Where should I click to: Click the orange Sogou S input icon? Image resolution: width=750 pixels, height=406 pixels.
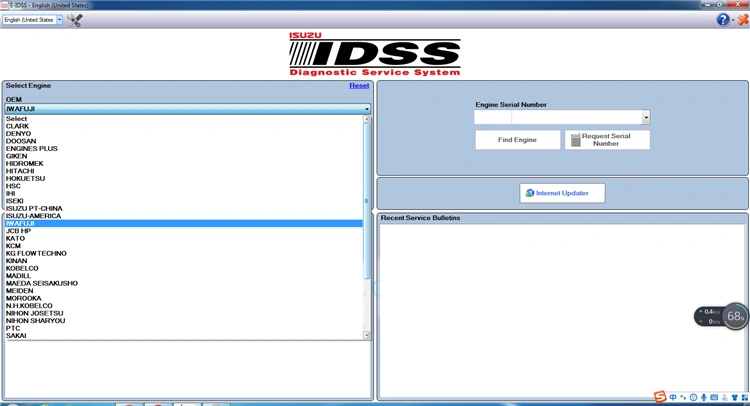[660, 396]
